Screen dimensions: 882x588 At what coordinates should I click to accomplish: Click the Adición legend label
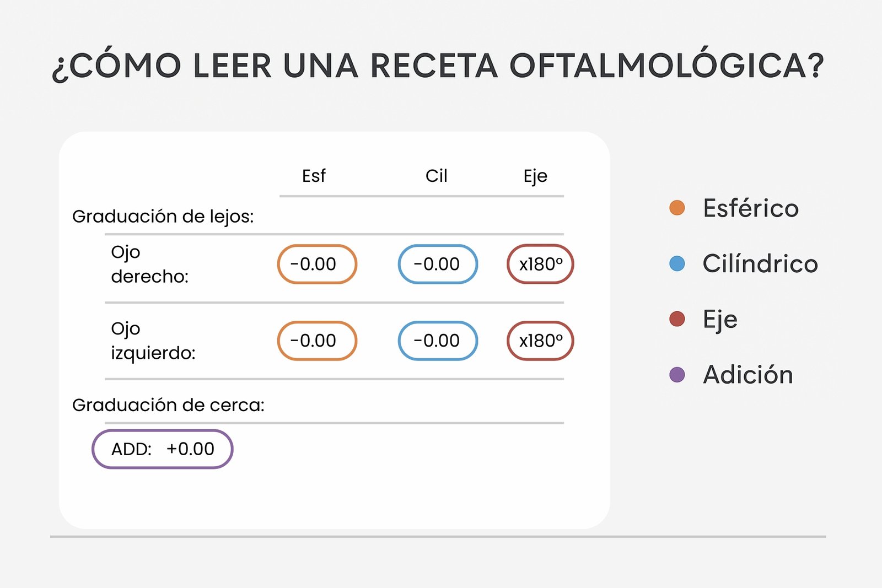[748, 375]
